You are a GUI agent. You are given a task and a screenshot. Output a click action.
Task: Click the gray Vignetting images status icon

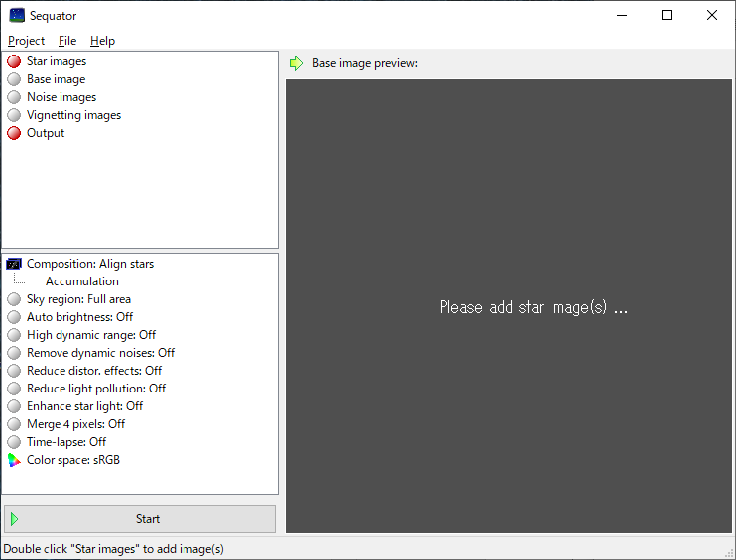[14, 115]
